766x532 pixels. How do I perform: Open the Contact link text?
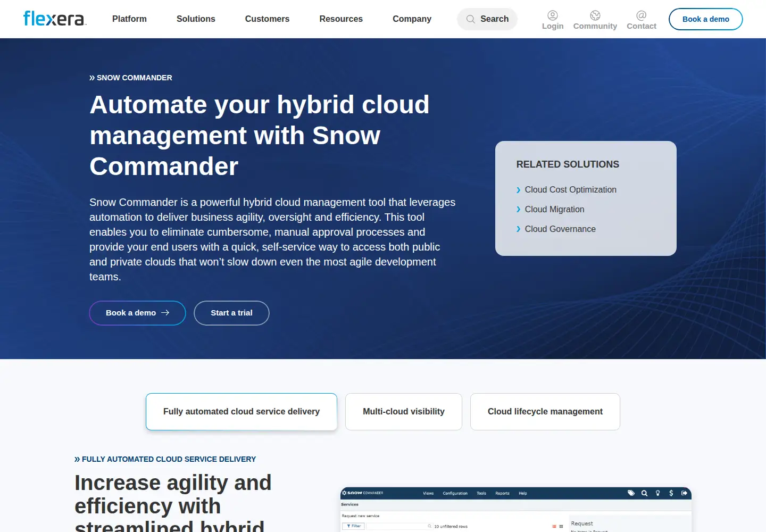tap(642, 26)
